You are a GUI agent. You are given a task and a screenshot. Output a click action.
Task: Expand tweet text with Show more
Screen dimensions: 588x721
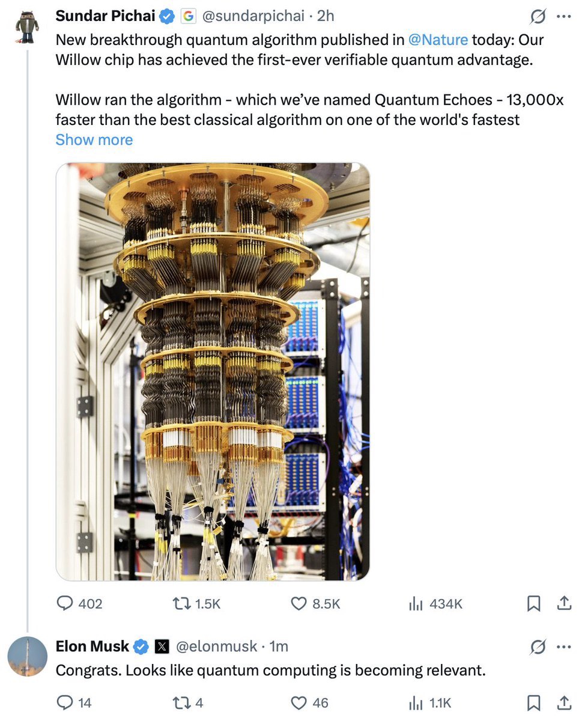pyautogui.click(x=94, y=139)
